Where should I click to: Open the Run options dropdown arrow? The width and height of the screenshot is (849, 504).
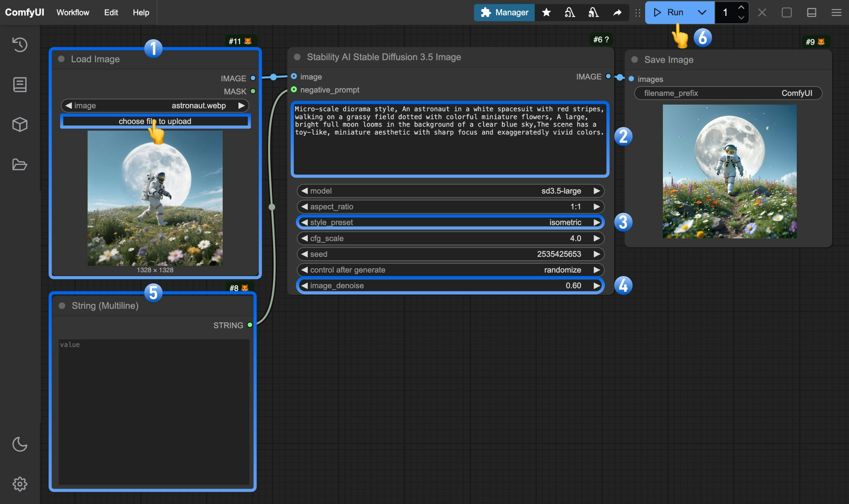click(x=702, y=13)
